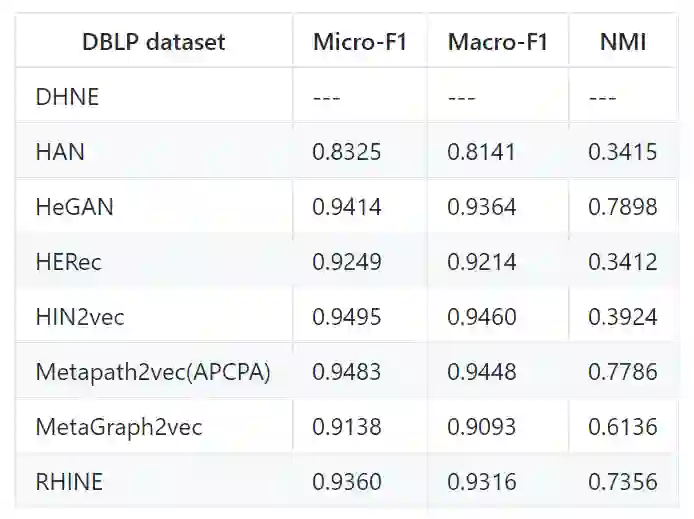
Task: Select the Macro-F1 header cell
Action: [x=495, y=42]
